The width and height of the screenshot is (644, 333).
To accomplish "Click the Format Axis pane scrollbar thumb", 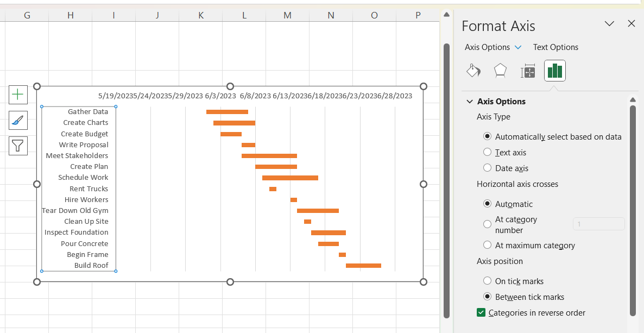I will coord(633,210).
